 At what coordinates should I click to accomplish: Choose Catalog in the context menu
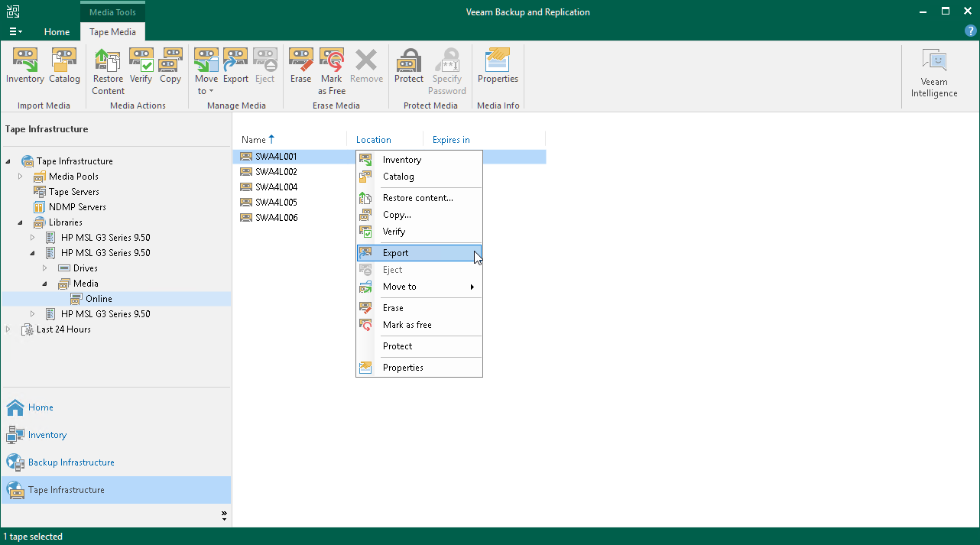pyautogui.click(x=420, y=177)
